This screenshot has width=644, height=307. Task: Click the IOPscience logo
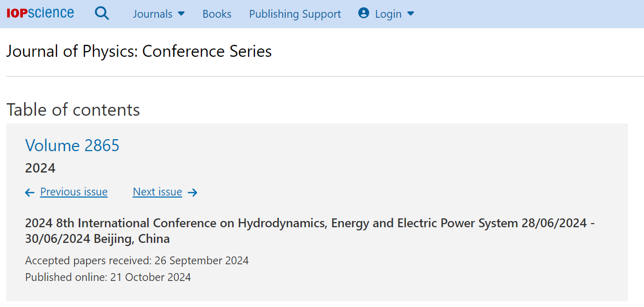click(x=40, y=14)
